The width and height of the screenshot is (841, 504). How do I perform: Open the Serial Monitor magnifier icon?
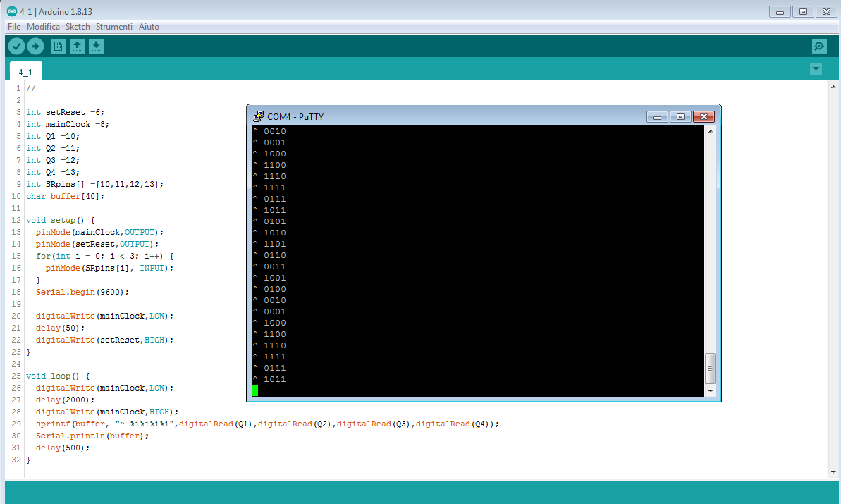[x=818, y=45]
